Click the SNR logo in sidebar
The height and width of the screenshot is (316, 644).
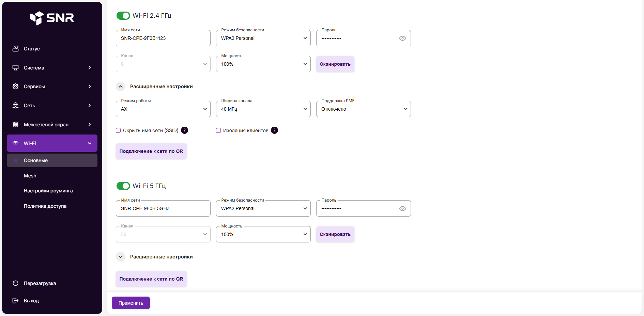coord(52,18)
